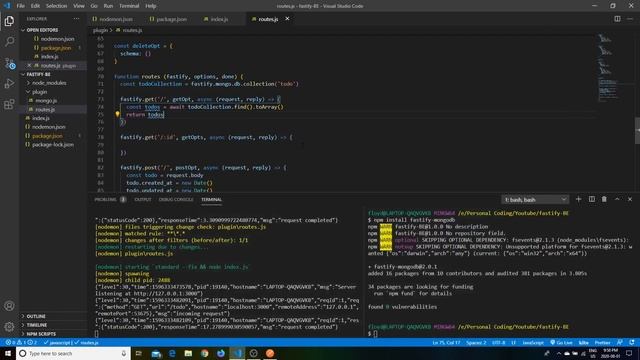Open the View menu
This screenshot has width=640, height=360.
point(79,6)
